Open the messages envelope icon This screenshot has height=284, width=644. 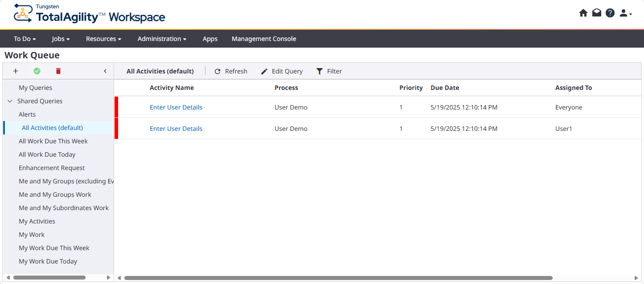pos(597,13)
